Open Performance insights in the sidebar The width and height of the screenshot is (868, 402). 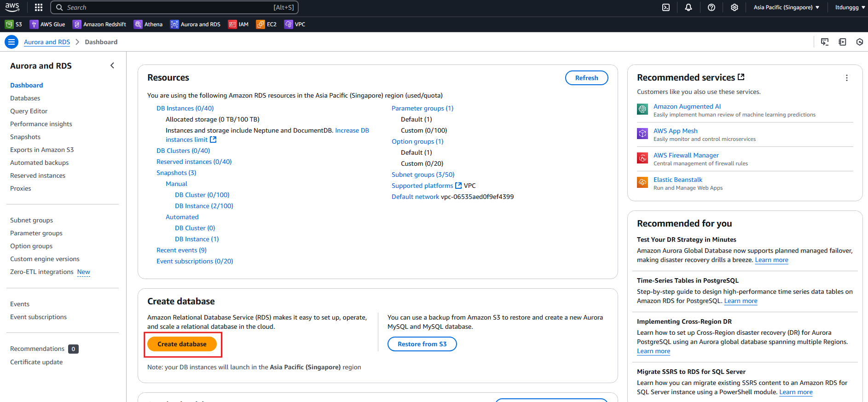41,124
